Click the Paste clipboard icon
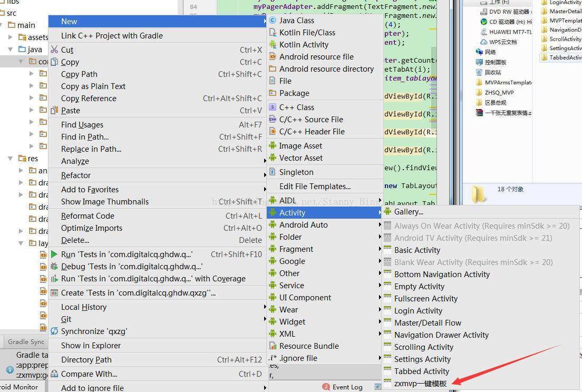The image size is (582, 392). coord(54,110)
